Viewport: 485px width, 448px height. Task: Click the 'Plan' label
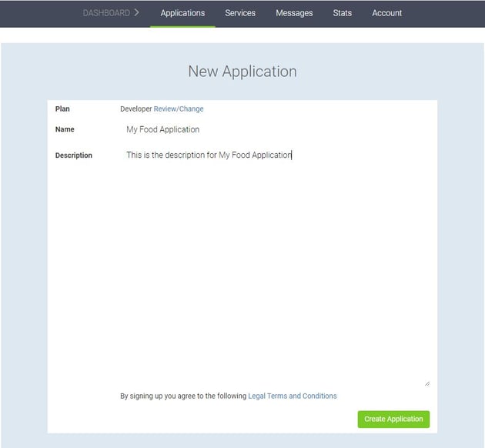62,109
